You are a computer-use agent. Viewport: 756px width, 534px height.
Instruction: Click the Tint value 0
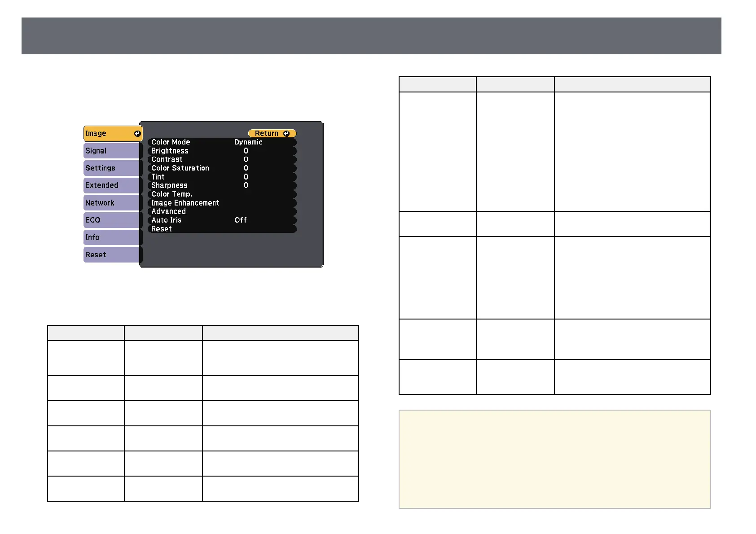coord(246,177)
